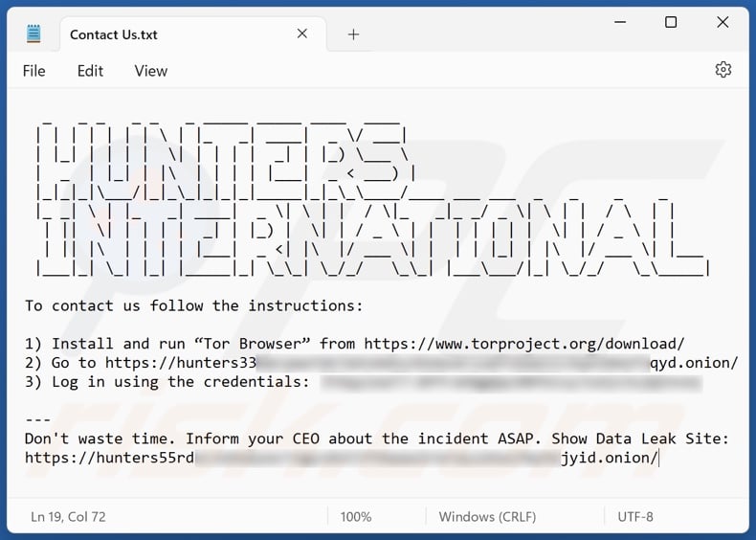The height and width of the screenshot is (540, 756).
Task: Click the hunters33 onion address line
Action: [382, 363]
